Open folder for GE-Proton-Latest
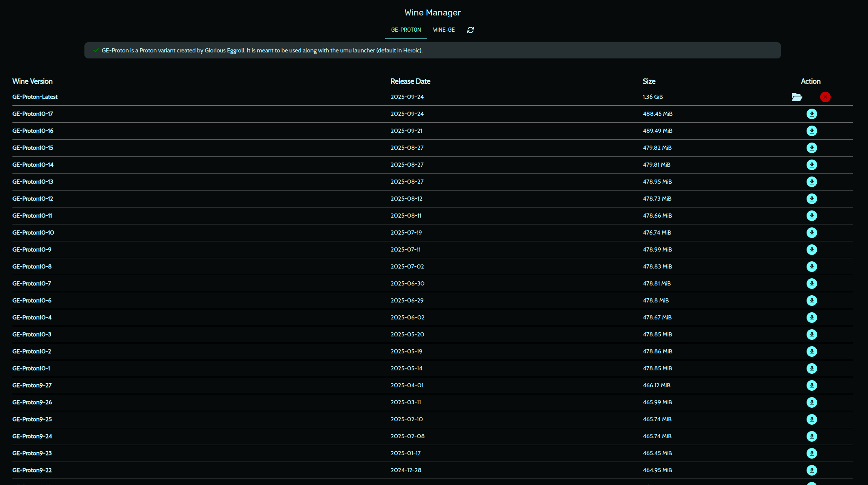Screen dimensions: 868x485 pos(797,97)
